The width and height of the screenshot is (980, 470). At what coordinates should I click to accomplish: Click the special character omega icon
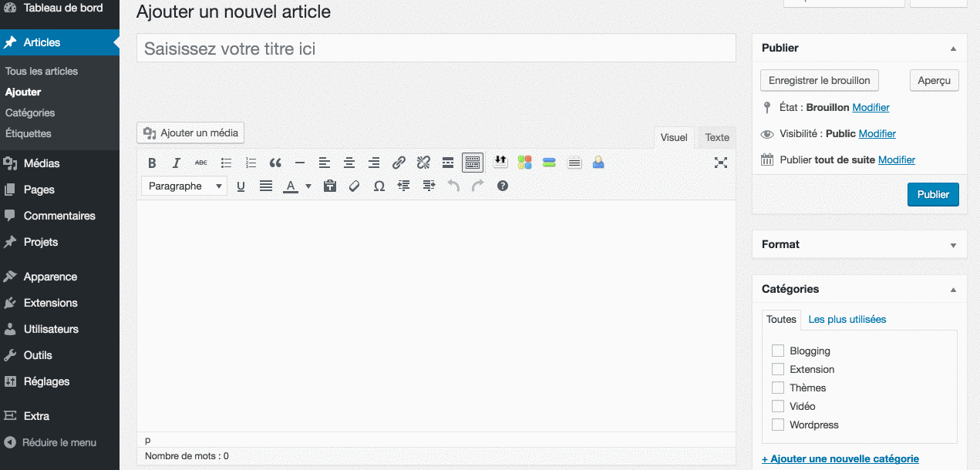click(379, 186)
